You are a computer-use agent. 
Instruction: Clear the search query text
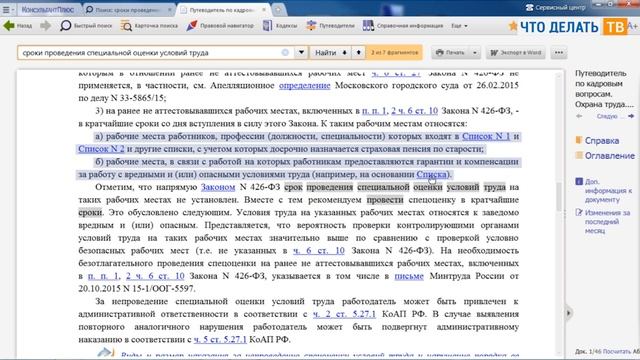point(285,53)
